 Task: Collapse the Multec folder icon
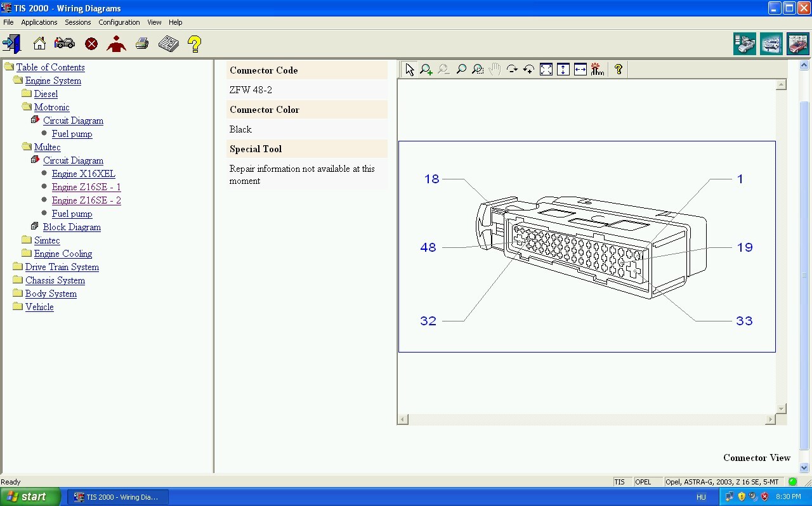pyautogui.click(x=27, y=146)
